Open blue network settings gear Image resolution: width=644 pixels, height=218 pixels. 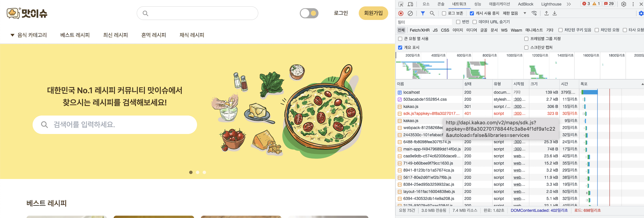coord(641,13)
